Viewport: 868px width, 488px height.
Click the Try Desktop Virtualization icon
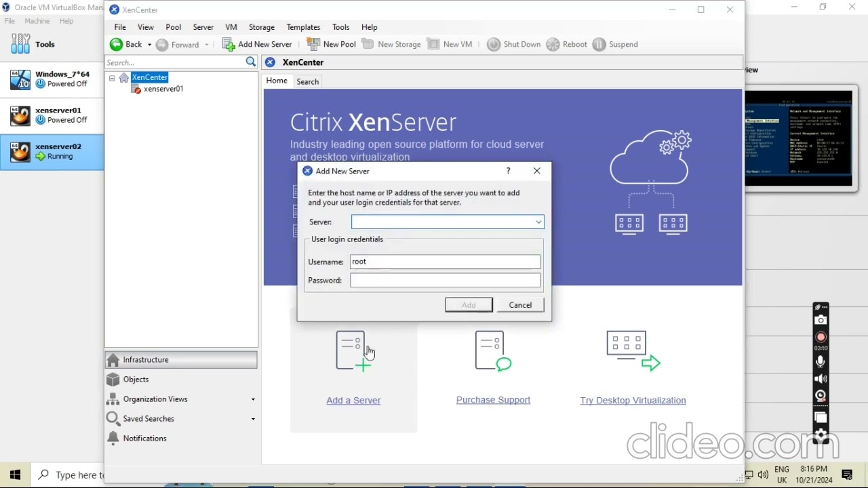[x=633, y=351]
